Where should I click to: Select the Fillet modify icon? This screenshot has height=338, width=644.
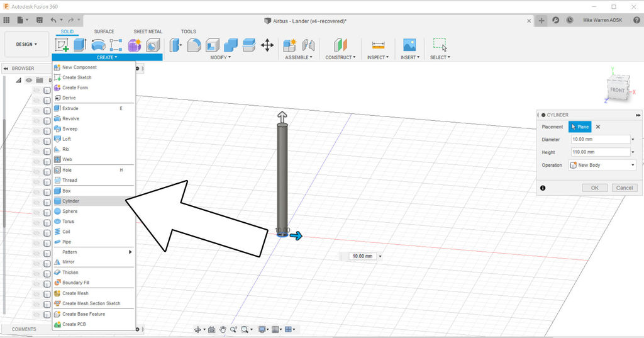click(x=194, y=45)
